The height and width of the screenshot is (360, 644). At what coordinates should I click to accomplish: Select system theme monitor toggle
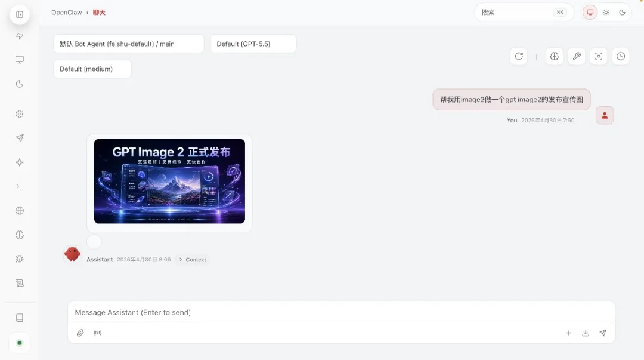pos(590,13)
